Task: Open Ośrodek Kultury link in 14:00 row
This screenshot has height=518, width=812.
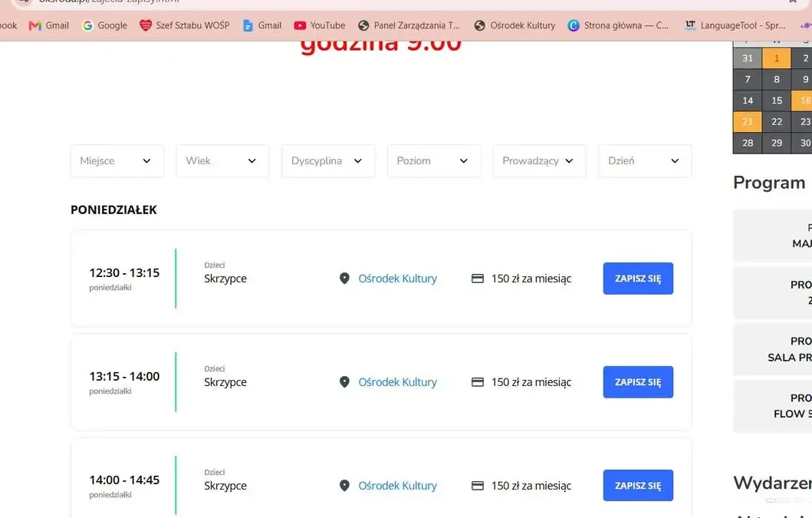Action: click(x=398, y=486)
